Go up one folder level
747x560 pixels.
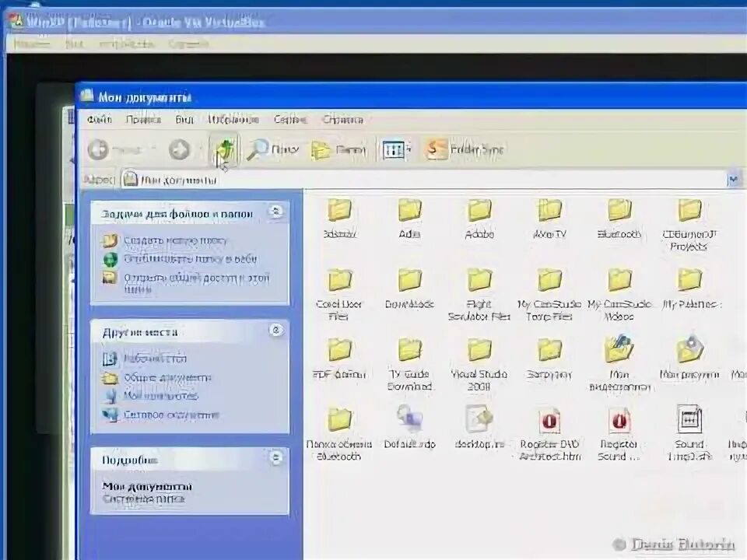[x=224, y=150]
